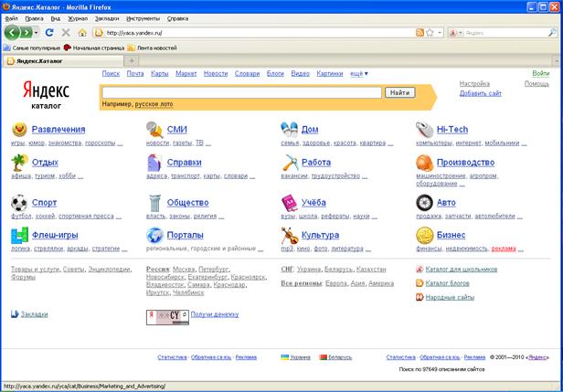The height and width of the screenshot is (392, 563).
Task: Click the Firefox reload page icon
Action: pos(49,32)
